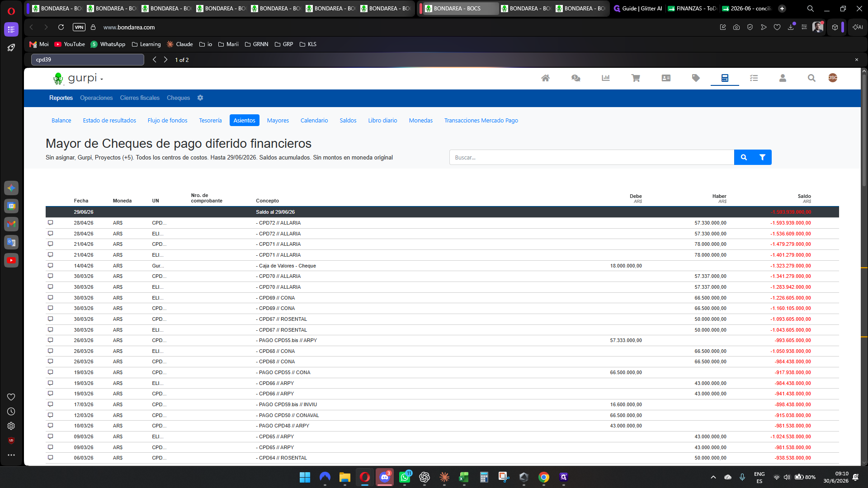
Task: Open the home icon in gurpi navbar
Action: 545,78
